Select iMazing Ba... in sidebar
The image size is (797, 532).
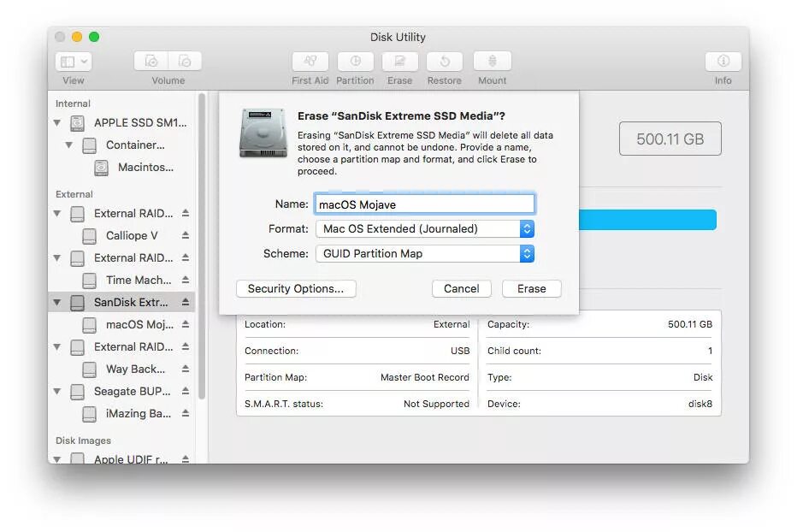[x=139, y=413]
